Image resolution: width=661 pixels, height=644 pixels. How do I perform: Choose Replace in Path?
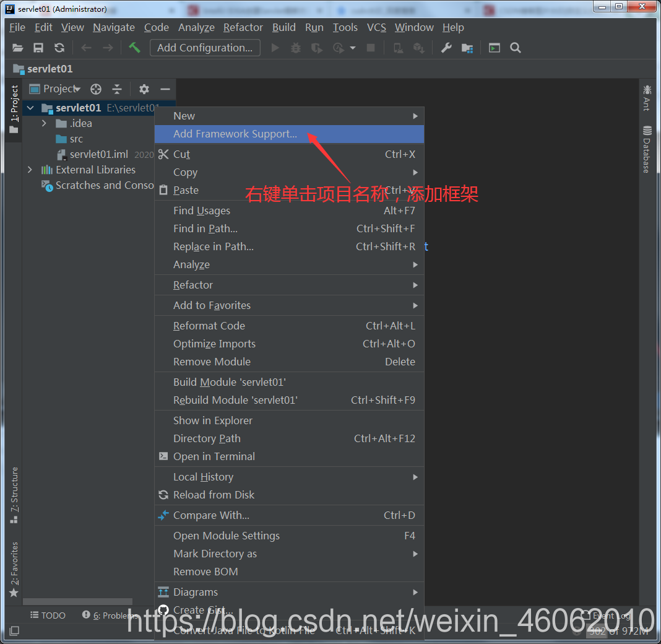pyautogui.click(x=289, y=246)
